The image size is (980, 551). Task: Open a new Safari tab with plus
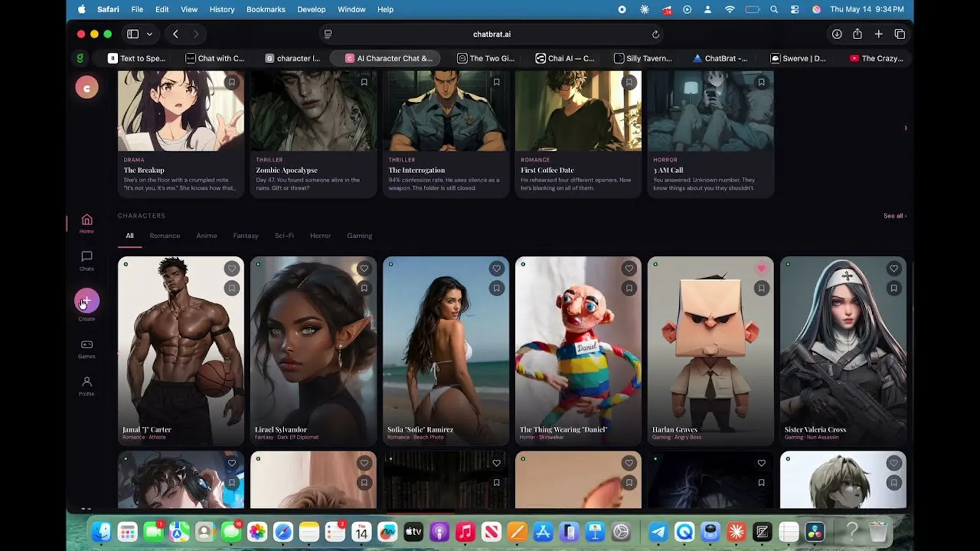[879, 34]
